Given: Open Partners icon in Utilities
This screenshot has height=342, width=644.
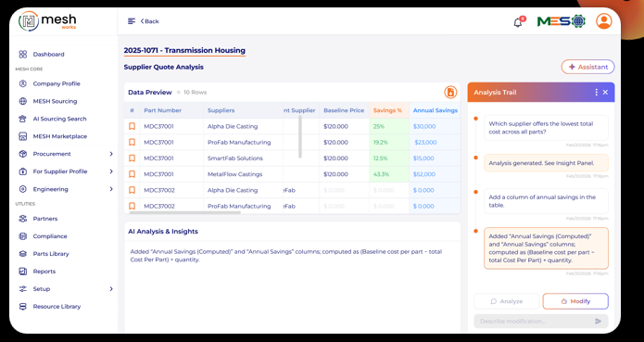Looking at the screenshot, I should click(x=23, y=219).
